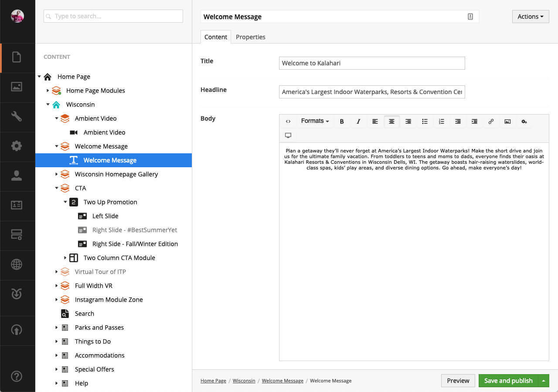This screenshot has height=392, width=558.
Task: Open the Search page tree item
Action: [x=85, y=314]
